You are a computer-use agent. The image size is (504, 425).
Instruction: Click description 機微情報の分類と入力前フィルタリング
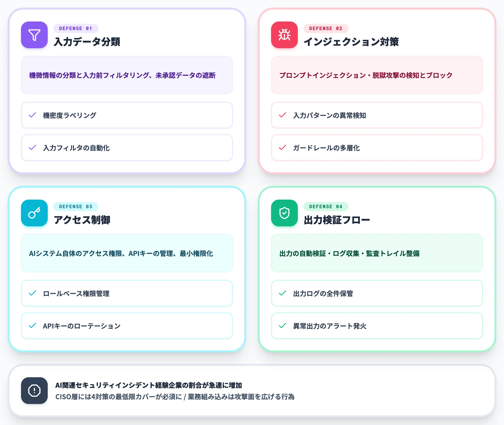point(122,75)
